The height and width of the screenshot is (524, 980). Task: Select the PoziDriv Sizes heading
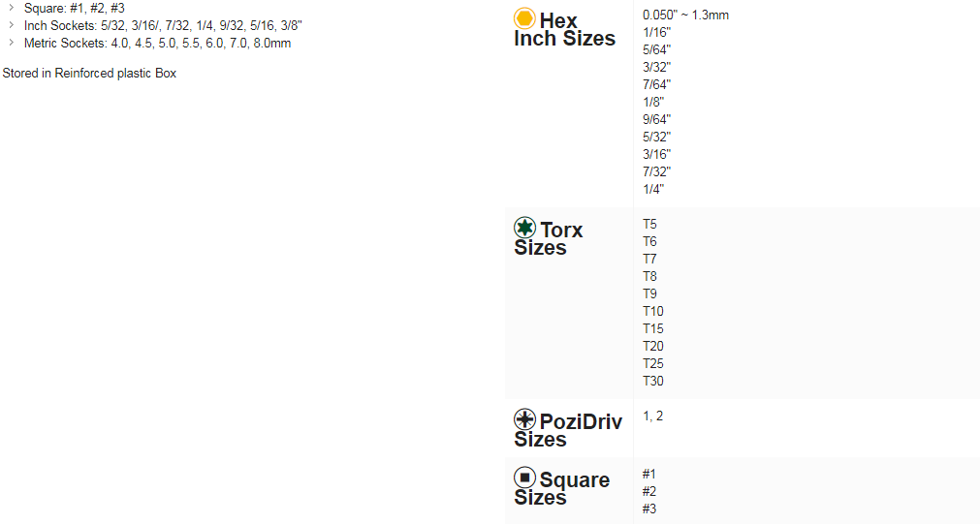point(569,431)
